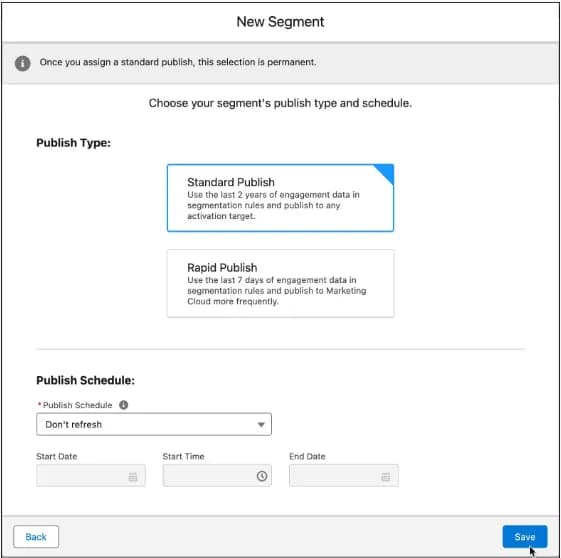Click inside the Start Time field
Image resolution: width=561 pixels, height=558 pixels.
tap(217, 476)
